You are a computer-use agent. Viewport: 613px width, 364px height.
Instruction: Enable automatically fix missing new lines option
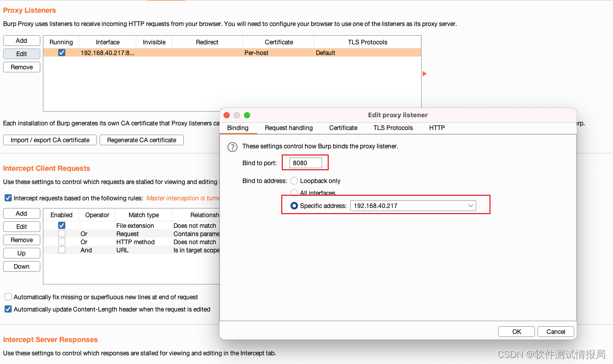[8, 297]
